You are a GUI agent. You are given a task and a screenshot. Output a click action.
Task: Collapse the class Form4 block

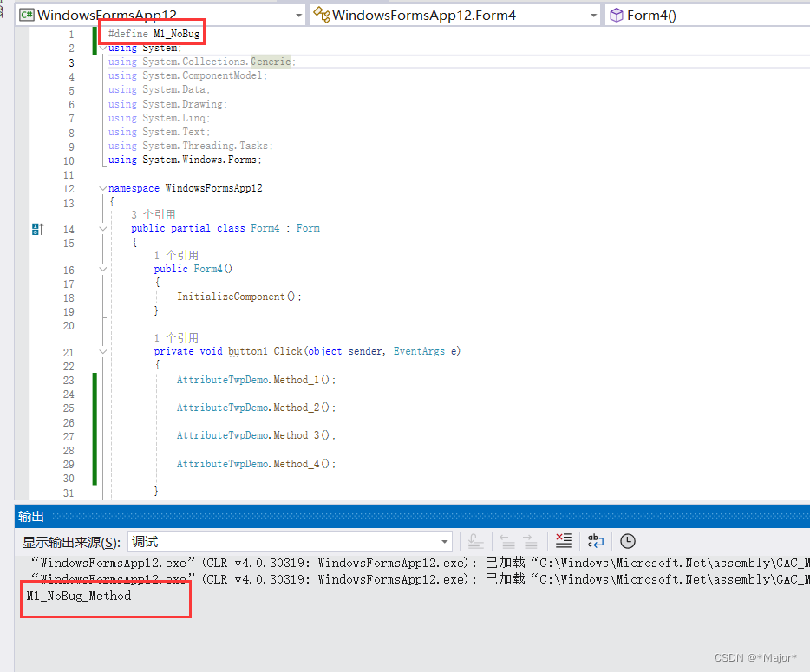[x=103, y=229]
